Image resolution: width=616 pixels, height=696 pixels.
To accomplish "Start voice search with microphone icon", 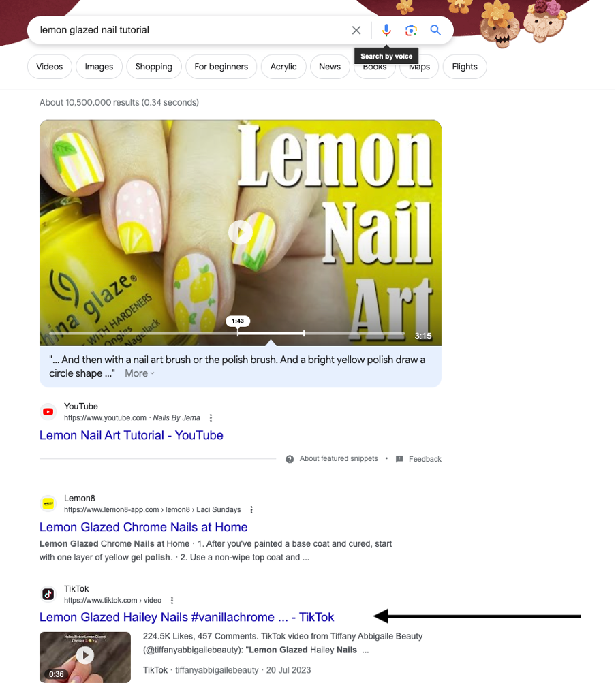I will coord(386,30).
